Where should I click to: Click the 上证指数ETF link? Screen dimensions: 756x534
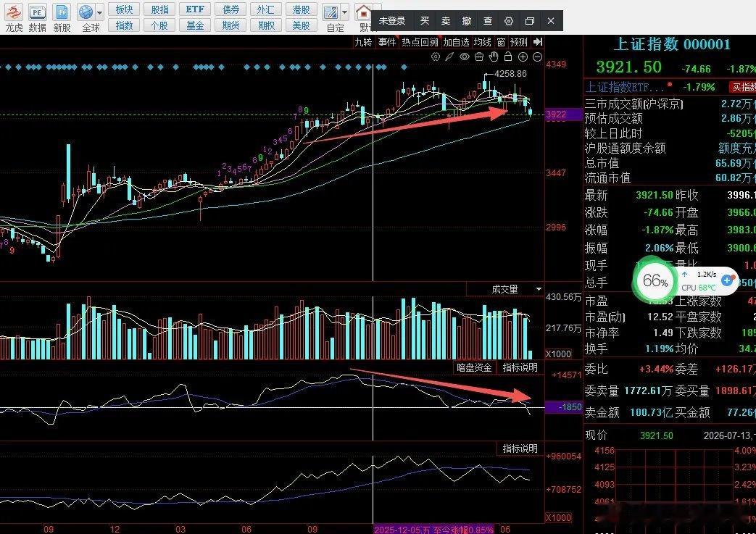tap(625, 87)
